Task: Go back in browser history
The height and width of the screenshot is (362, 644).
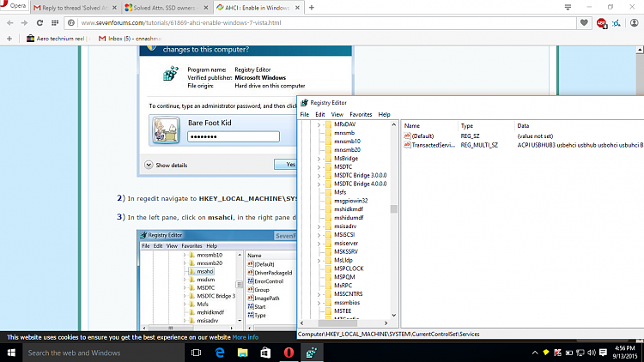Action: tap(10, 23)
